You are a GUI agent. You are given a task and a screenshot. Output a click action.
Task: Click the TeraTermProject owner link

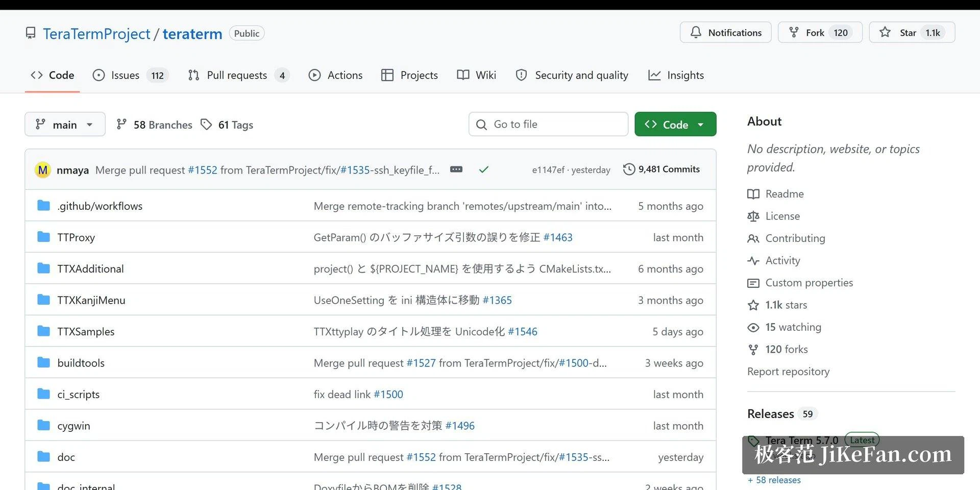[x=97, y=34]
